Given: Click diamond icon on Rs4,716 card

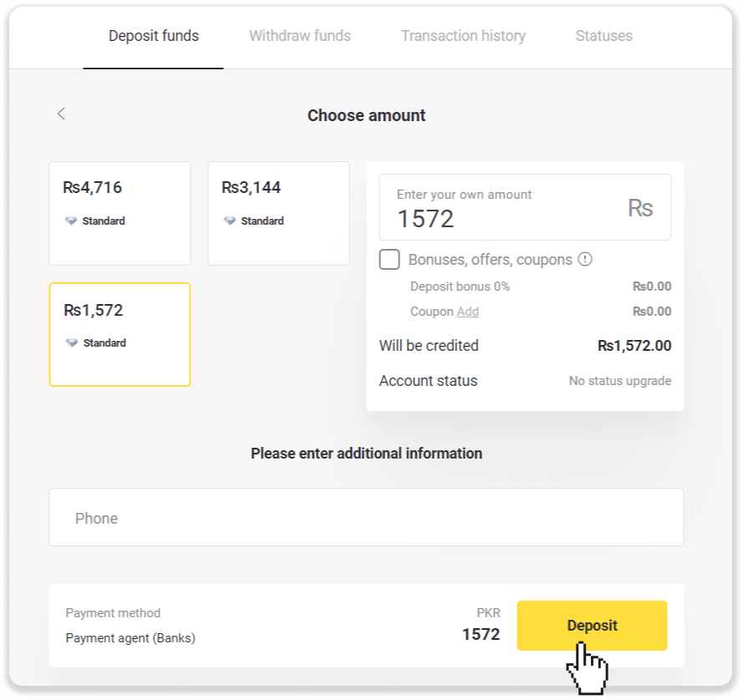Looking at the screenshot, I should 70,221.
